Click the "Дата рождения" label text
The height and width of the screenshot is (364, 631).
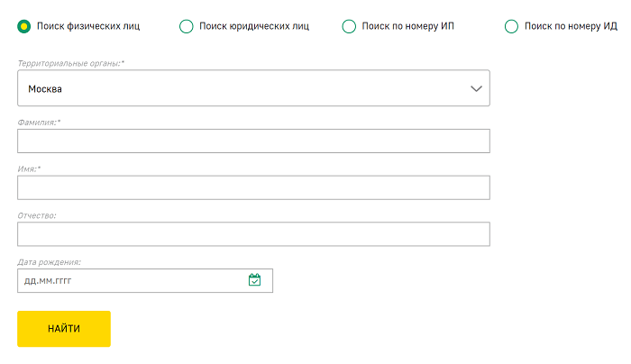pyautogui.click(x=50, y=262)
